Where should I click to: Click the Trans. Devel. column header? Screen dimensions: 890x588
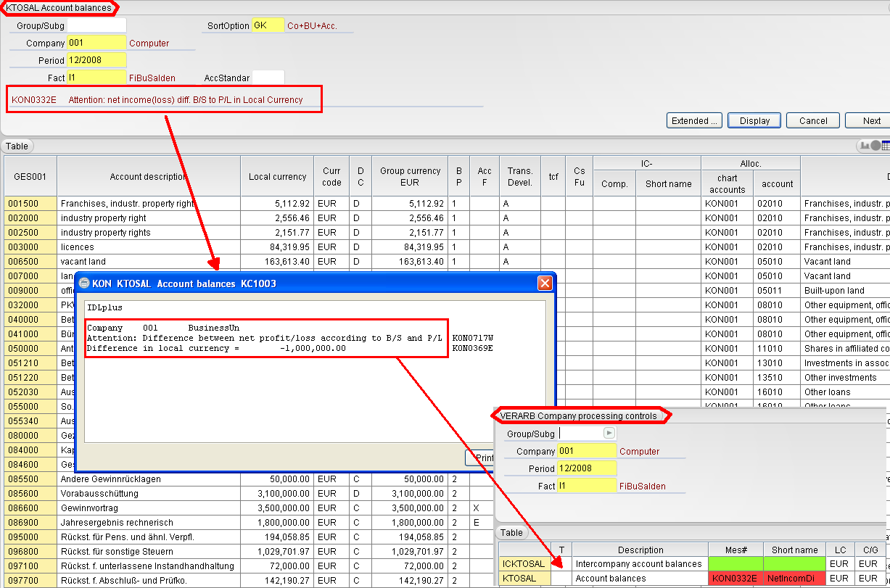[x=520, y=176]
